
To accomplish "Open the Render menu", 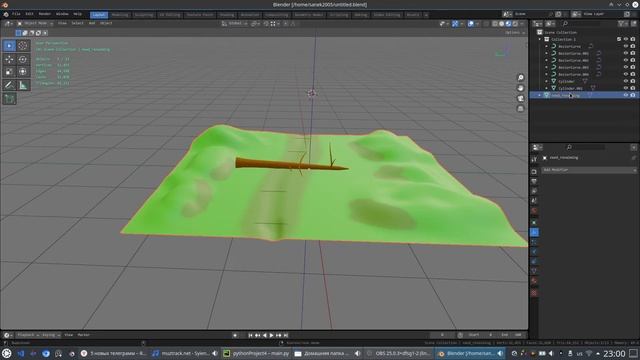I will click(44, 14).
